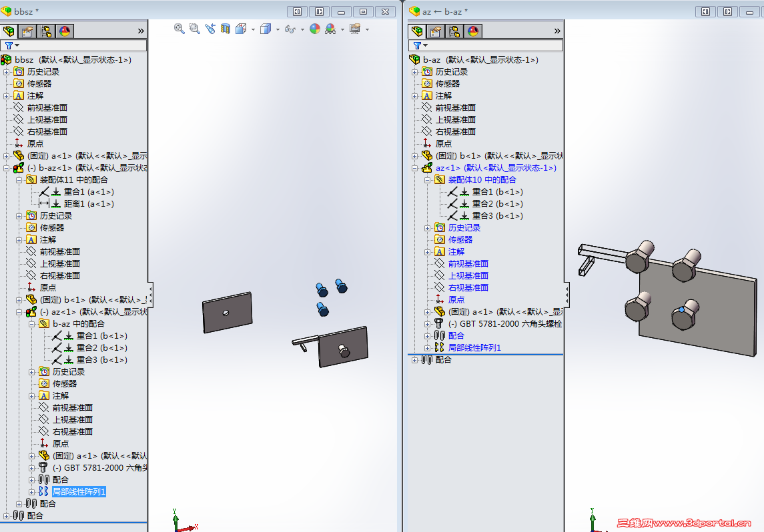Toggle the bbsz panel collapse handle
764x532 pixels.
click(151, 295)
